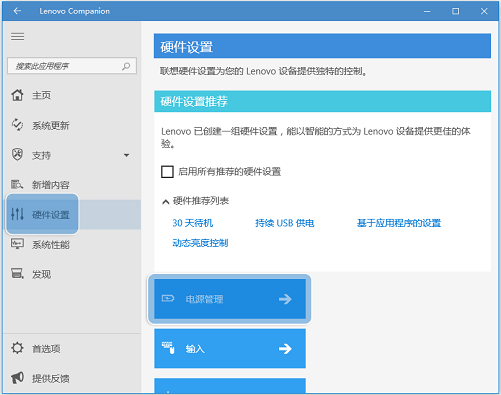Click the 首选项 gear icon
Screen dimensions: 501x395
pyautogui.click(x=17, y=348)
